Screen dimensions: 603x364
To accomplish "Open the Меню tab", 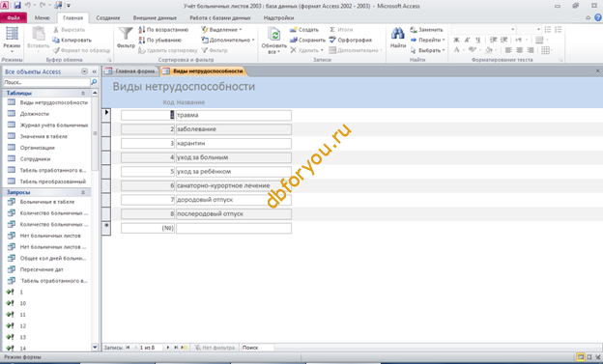I will click(42, 17).
